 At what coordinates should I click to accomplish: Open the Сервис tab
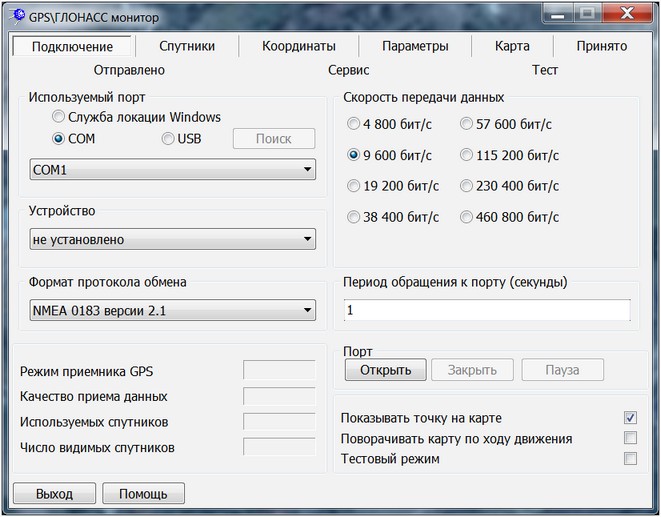348,70
